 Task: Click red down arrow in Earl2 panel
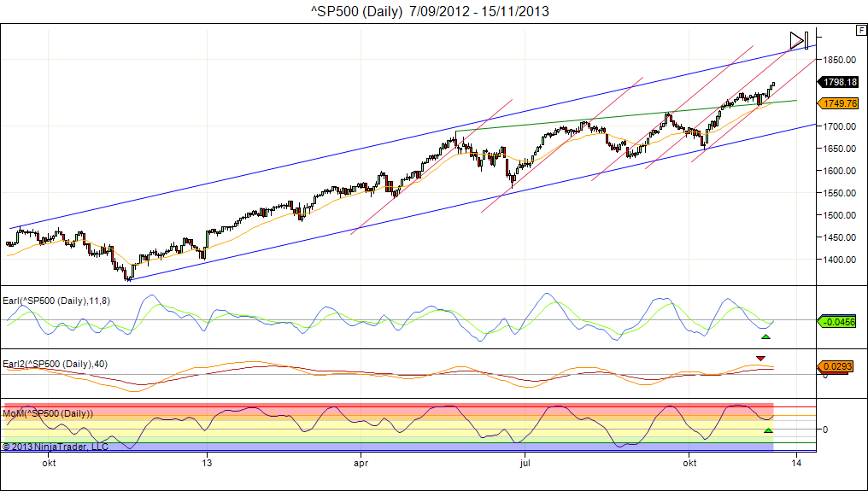(x=760, y=357)
